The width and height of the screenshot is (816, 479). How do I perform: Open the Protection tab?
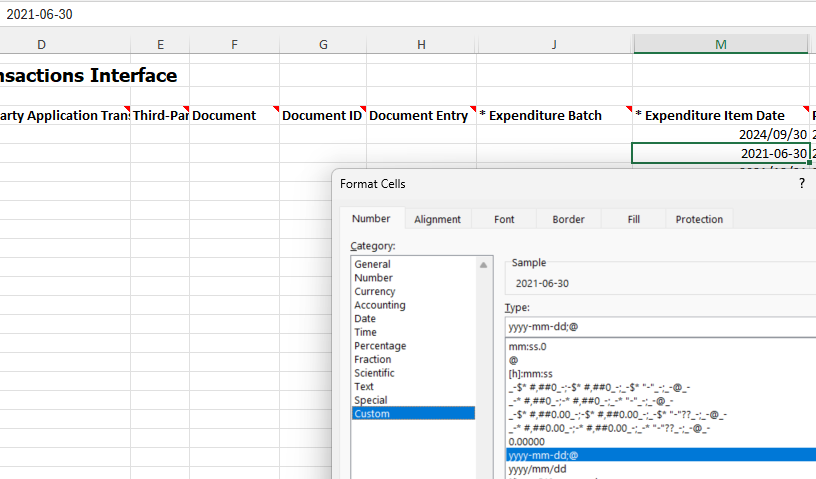point(699,219)
